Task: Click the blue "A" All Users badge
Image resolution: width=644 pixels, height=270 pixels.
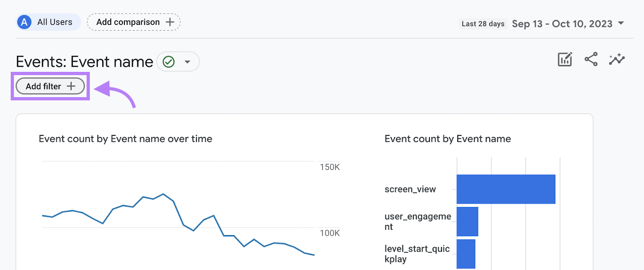Action: click(x=24, y=22)
